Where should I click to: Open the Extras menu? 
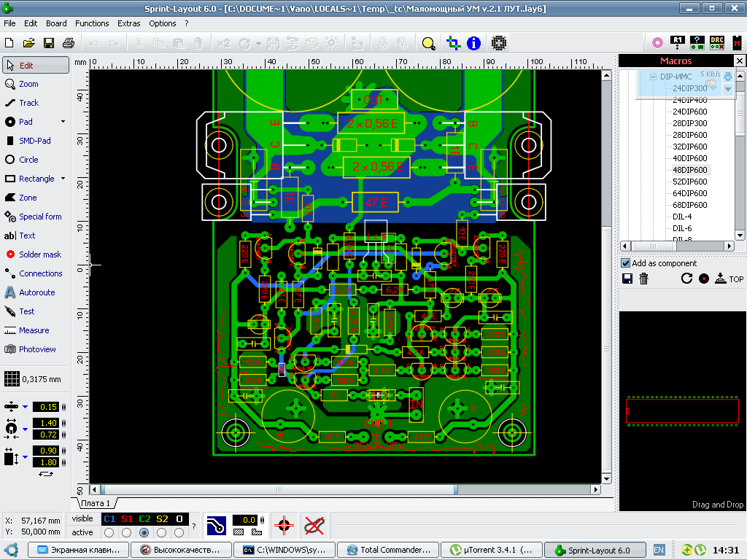coord(128,23)
